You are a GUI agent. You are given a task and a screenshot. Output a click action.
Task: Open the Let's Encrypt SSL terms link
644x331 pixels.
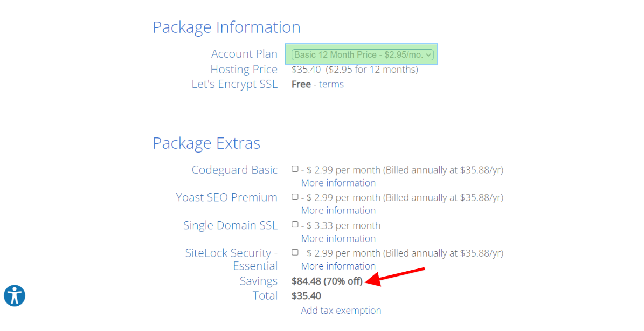click(x=331, y=84)
